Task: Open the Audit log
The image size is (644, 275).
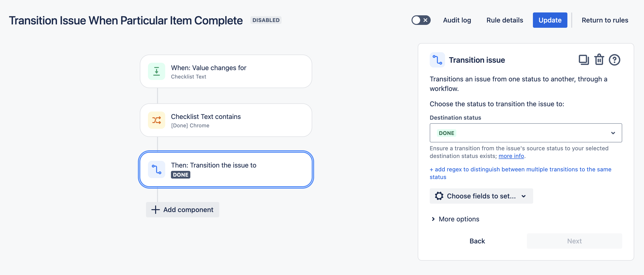Action: pyautogui.click(x=457, y=20)
